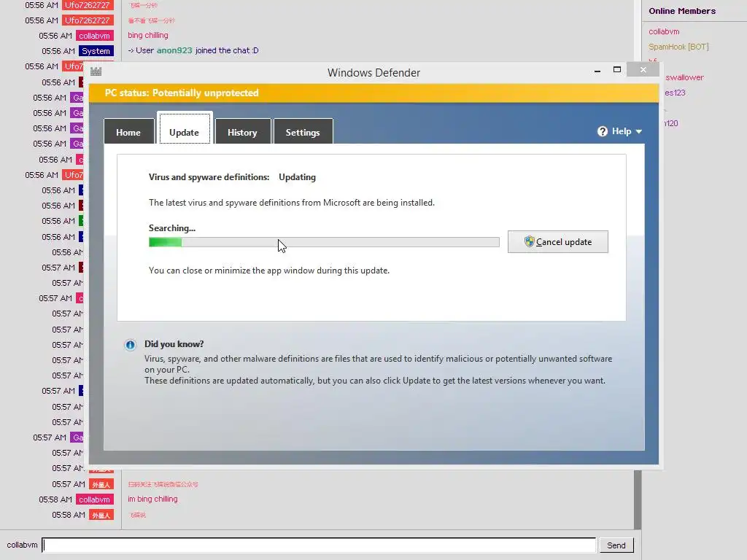The height and width of the screenshot is (560, 747).
Task: Open the Settings tab
Action: pyautogui.click(x=303, y=132)
